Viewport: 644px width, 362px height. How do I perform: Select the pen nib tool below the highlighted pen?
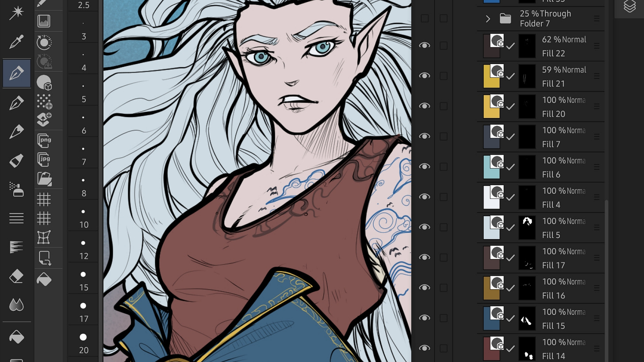point(16,103)
